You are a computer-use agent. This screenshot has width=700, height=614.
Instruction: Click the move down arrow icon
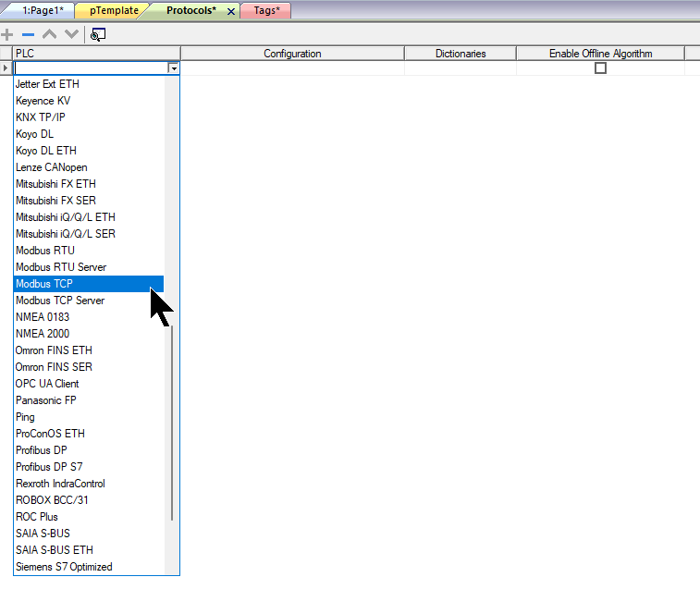coord(69,34)
